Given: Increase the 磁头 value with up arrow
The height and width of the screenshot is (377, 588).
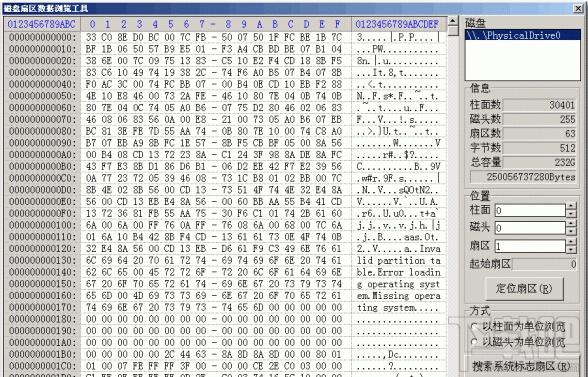Looking at the screenshot, I should point(571,224).
